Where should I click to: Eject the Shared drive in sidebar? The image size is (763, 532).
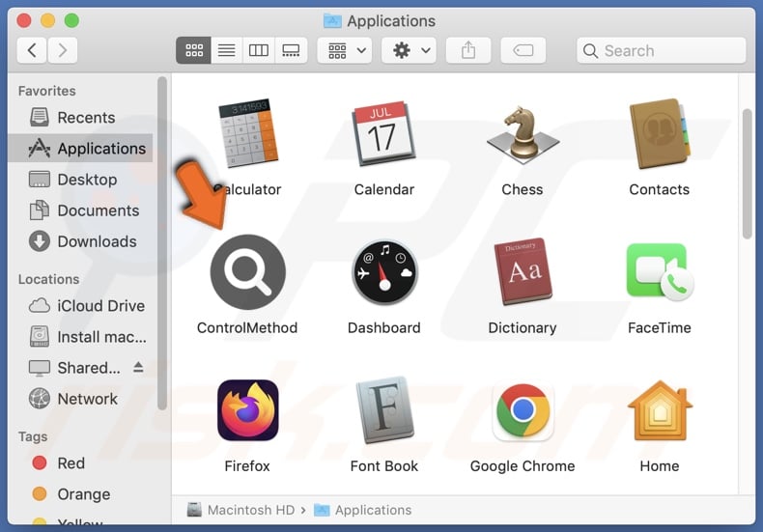pos(137,368)
